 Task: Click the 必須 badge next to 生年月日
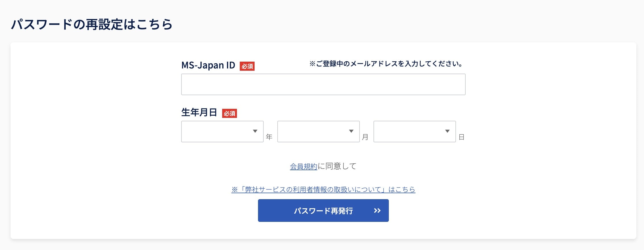[x=230, y=113]
